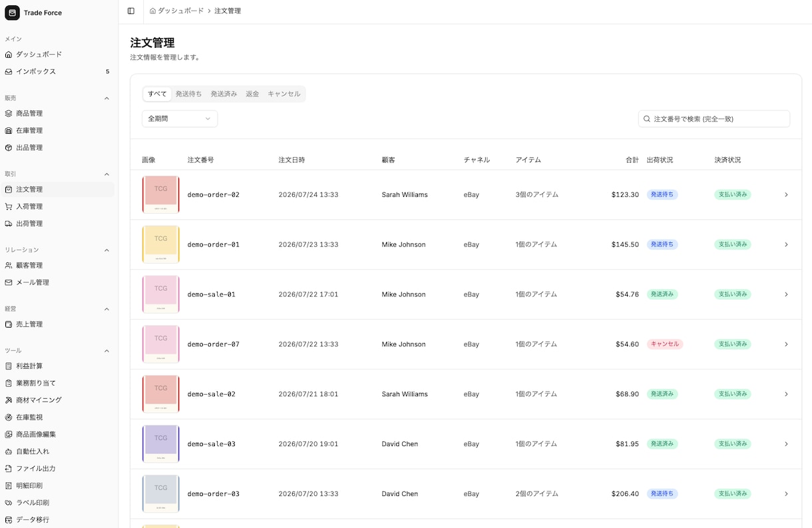Switch to the キャンセル tab
812x528 pixels.
(284, 94)
